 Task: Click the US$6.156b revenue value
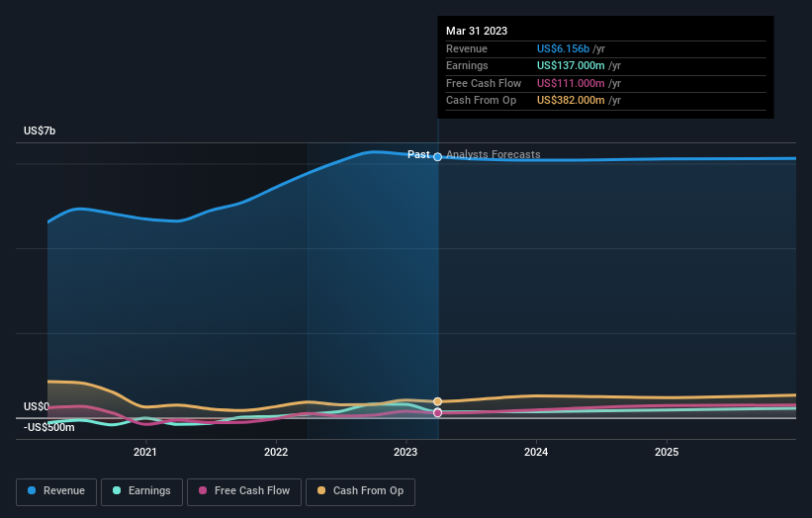563,48
